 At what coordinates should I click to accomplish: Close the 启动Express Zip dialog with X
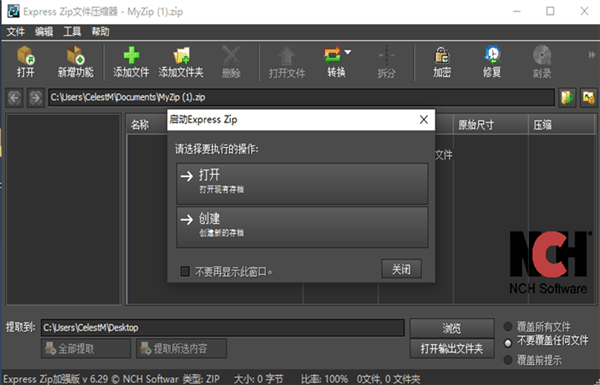pos(424,120)
